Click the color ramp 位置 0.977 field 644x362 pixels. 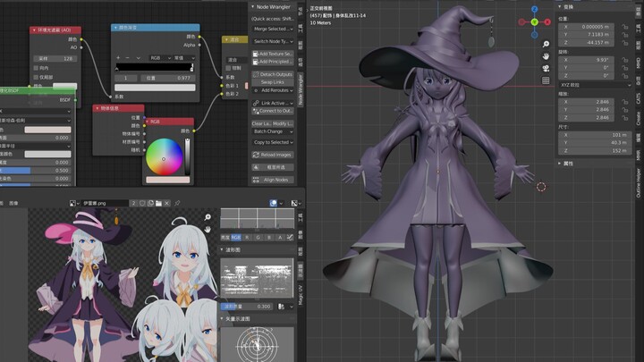[x=167, y=78]
